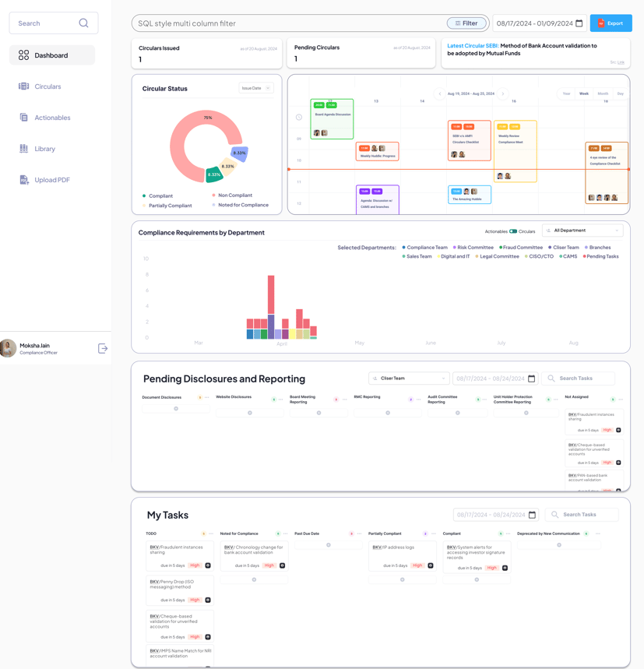This screenshot has height=669, width=644.
Task: Click the logout icon beside Moksha Jain
Action: [103, 349]
